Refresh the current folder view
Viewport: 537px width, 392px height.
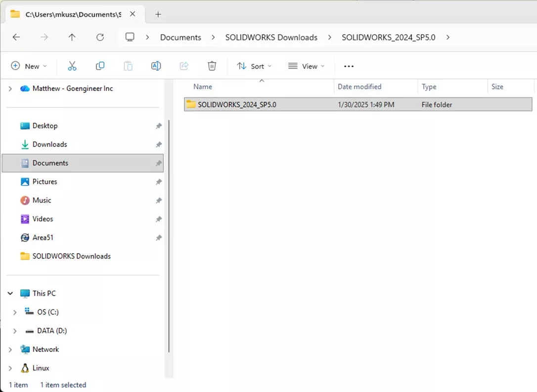(100, 37)
